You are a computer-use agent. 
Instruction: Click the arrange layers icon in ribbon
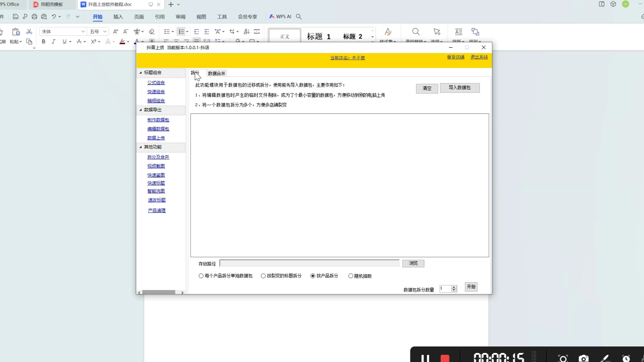475,32
